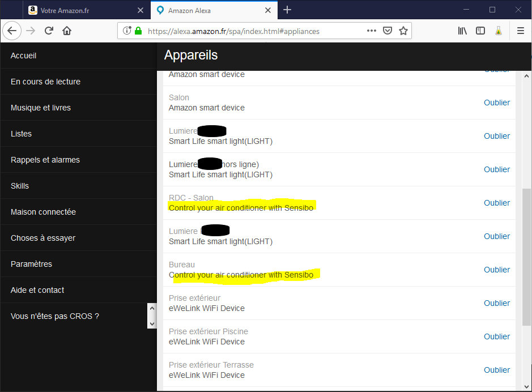
Task: Open the Firefox hamburger menu
Action: [x=520, y=31]
